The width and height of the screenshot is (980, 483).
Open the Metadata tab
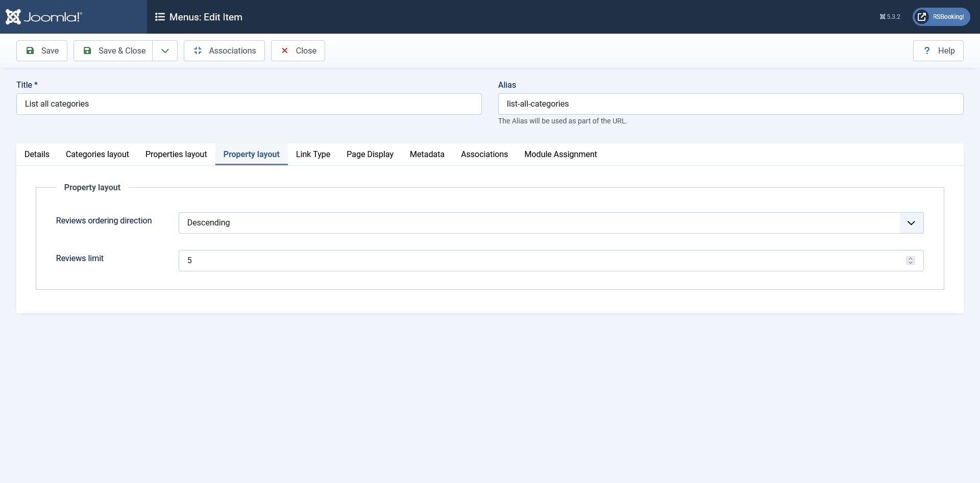427,154
